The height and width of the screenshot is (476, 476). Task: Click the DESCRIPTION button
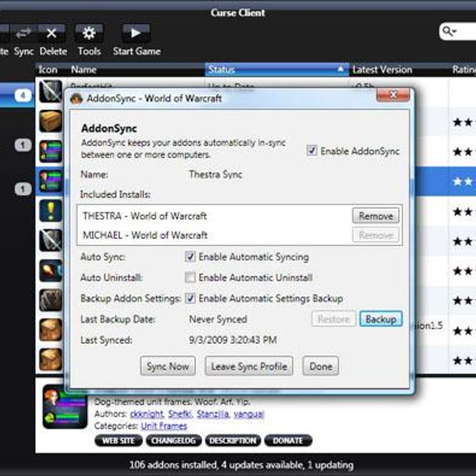[233, 441]
